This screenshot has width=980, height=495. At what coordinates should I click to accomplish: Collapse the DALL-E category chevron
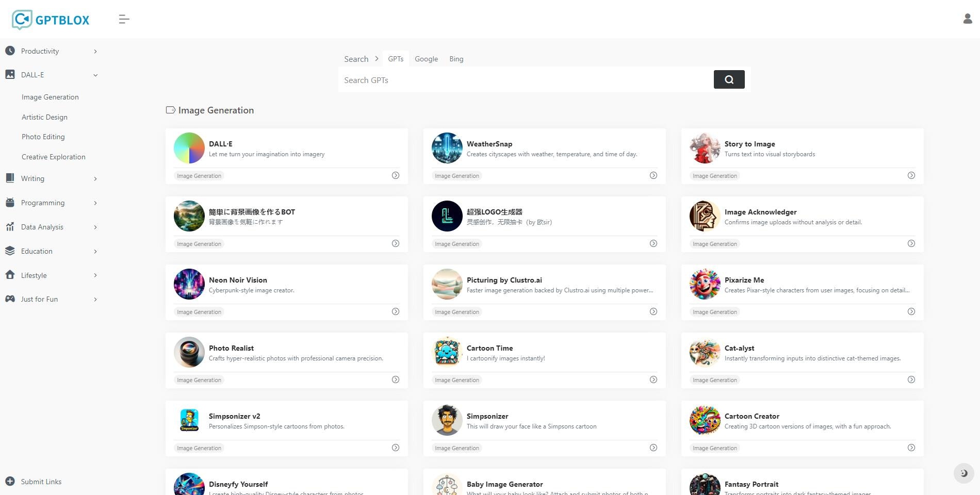coord(95,75)
